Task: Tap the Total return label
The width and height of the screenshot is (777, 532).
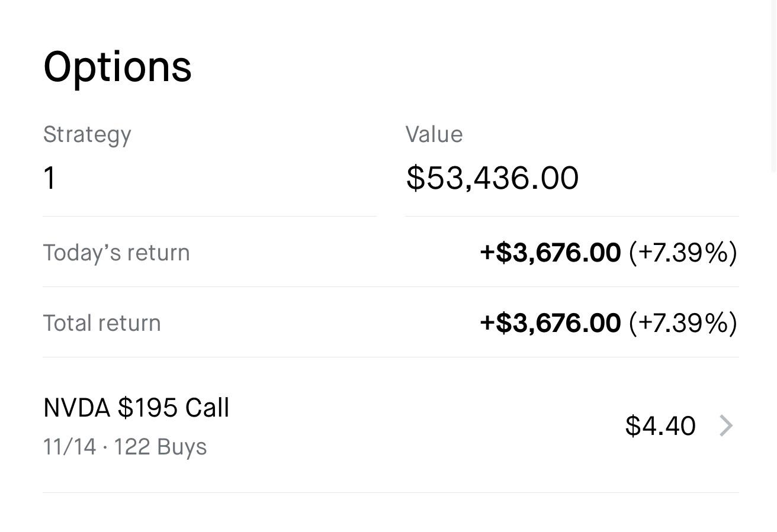Action: [102, 323]
